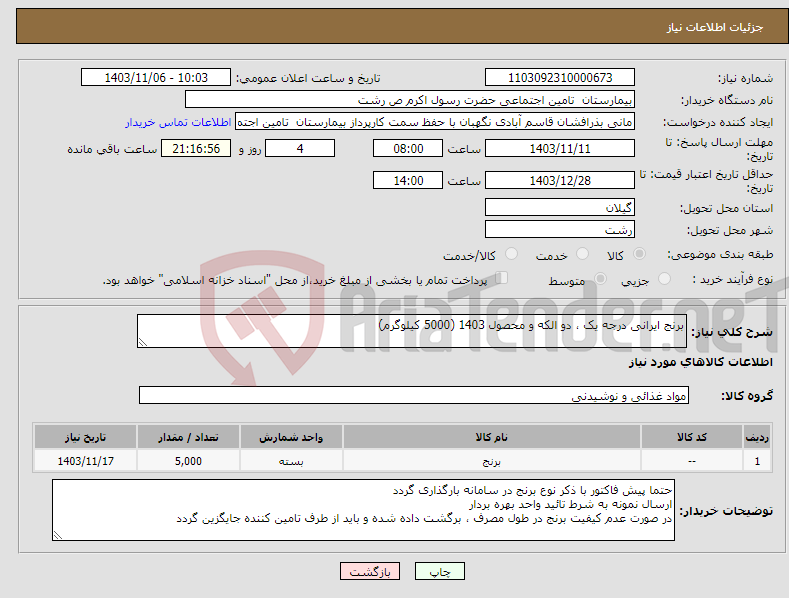Click the تاریخ نیاز column header
This screenshot has width=789, height=598.
click(x=86, y=437)
